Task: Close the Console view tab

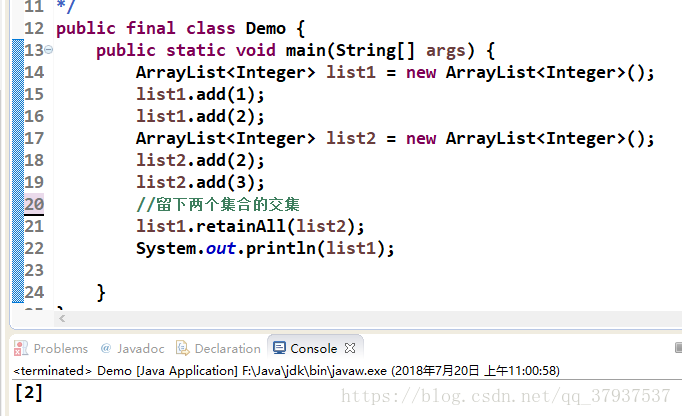Action: click(350, 348)
